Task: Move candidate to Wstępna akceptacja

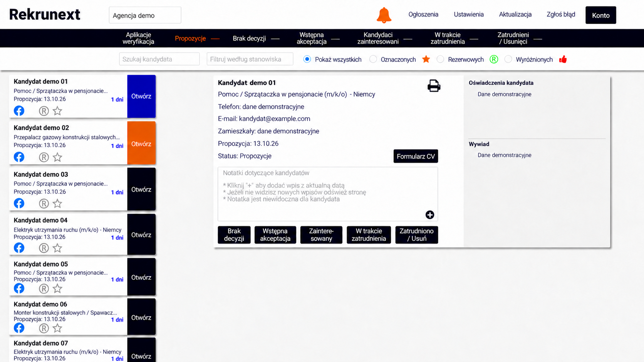Action: 275,235
